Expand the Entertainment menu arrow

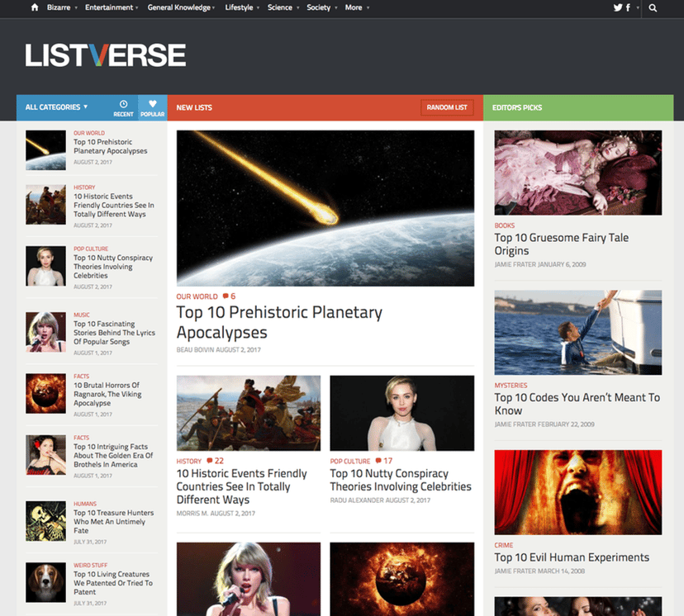coord(137,8)
